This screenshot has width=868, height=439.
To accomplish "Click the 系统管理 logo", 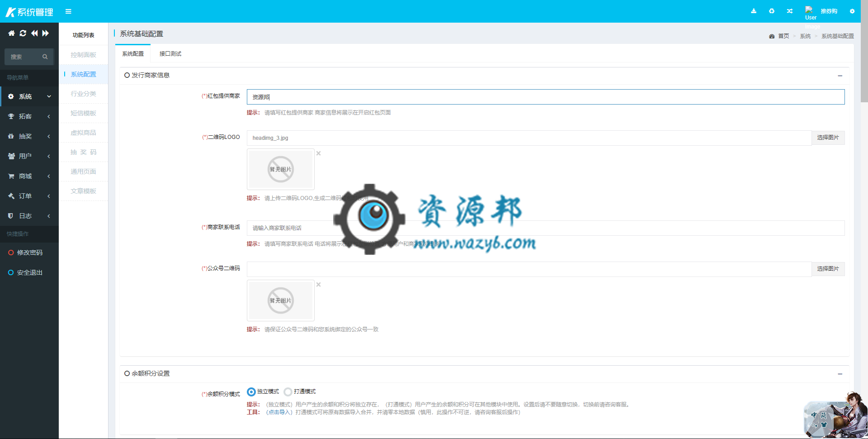I will point(29,12).
